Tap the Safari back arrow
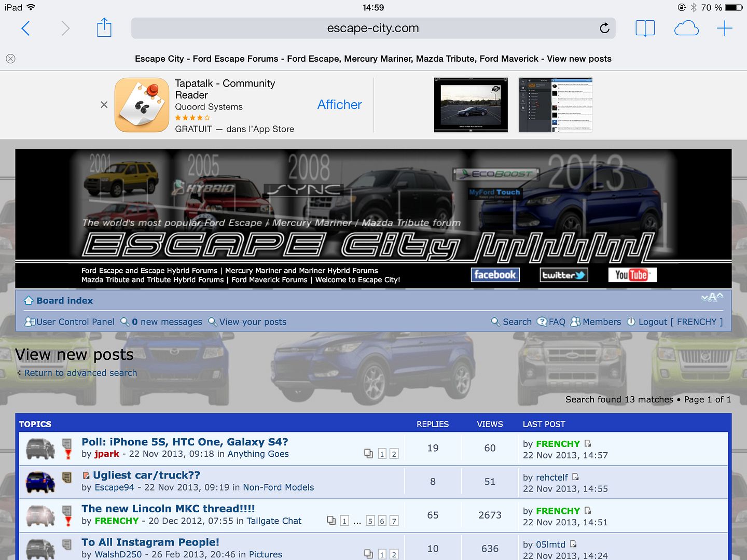Screen dimensions: 747x560 pos(25,29)
